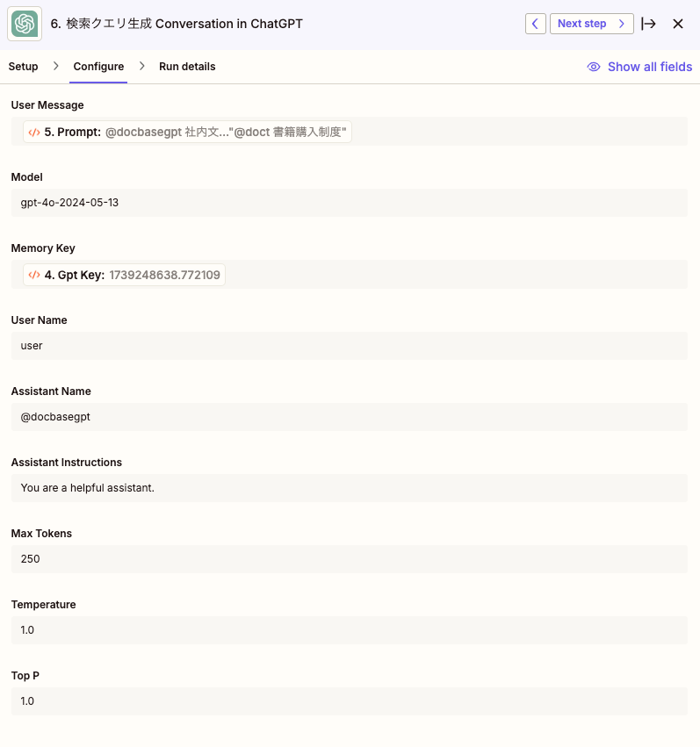Select the Assistant Name field showing @docbasegpt
Screen dimensions: 700x747
[350, 416]
